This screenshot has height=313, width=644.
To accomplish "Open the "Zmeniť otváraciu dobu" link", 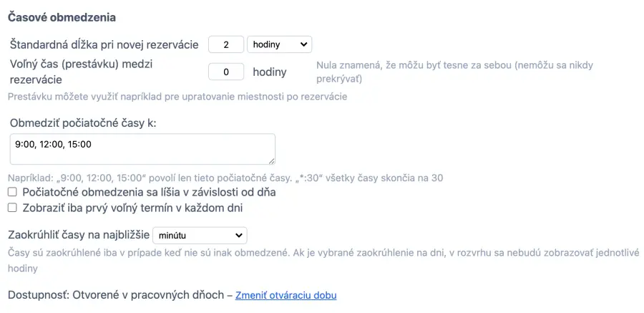I will (x=286, y=295).
